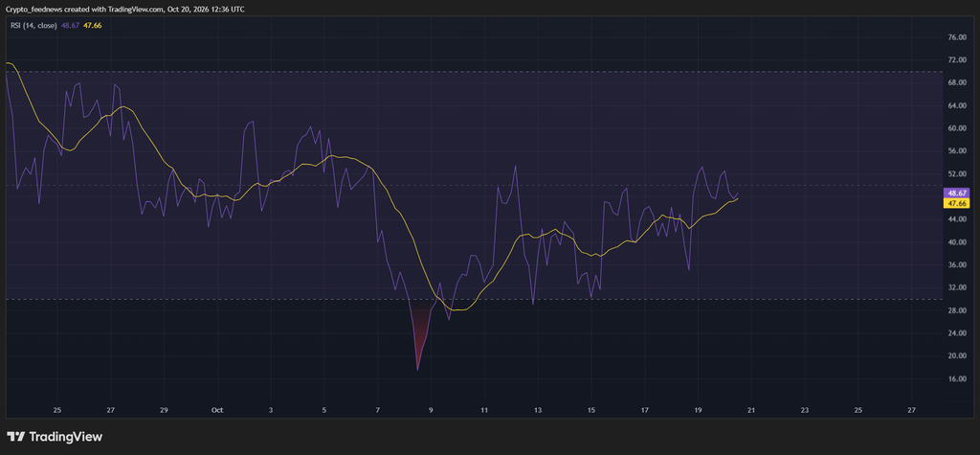The width and height of the screenshot is (980, 455).
Task: Click the Crypto_feednews TradingView.com header text
Action: [124, 9]
